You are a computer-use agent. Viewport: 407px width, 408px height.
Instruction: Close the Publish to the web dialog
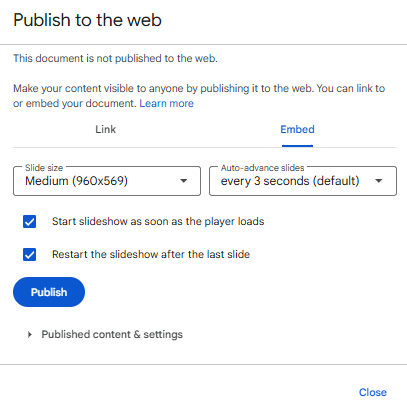coord(373,392)
